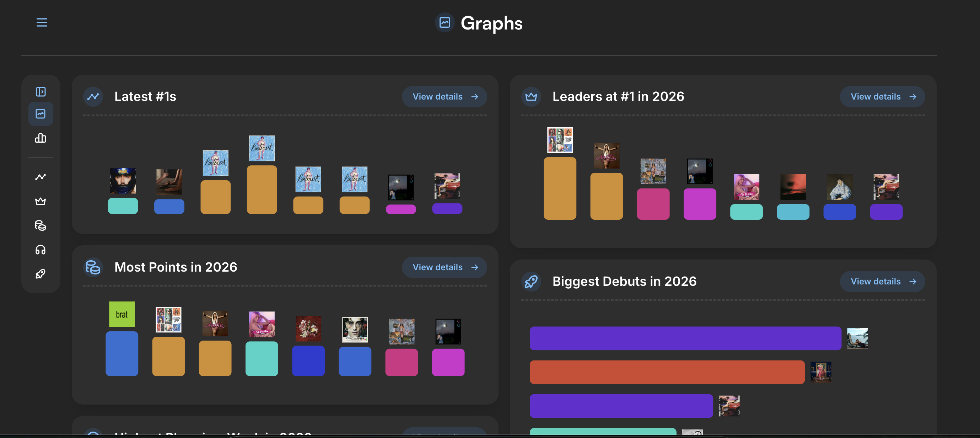
Task: Select the Funny Pears face cover in Most Points
Action: pyautogui.click(x=355, y=330)
